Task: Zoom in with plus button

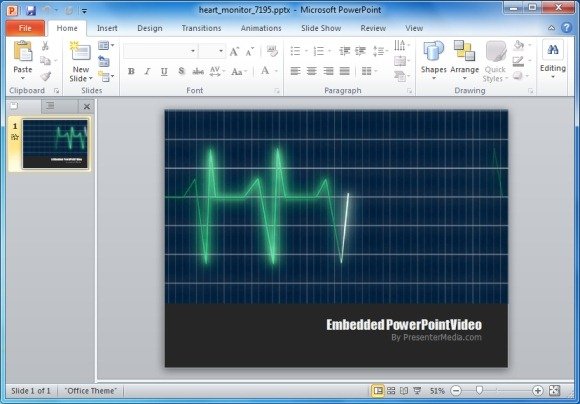Action: point(537,390)
